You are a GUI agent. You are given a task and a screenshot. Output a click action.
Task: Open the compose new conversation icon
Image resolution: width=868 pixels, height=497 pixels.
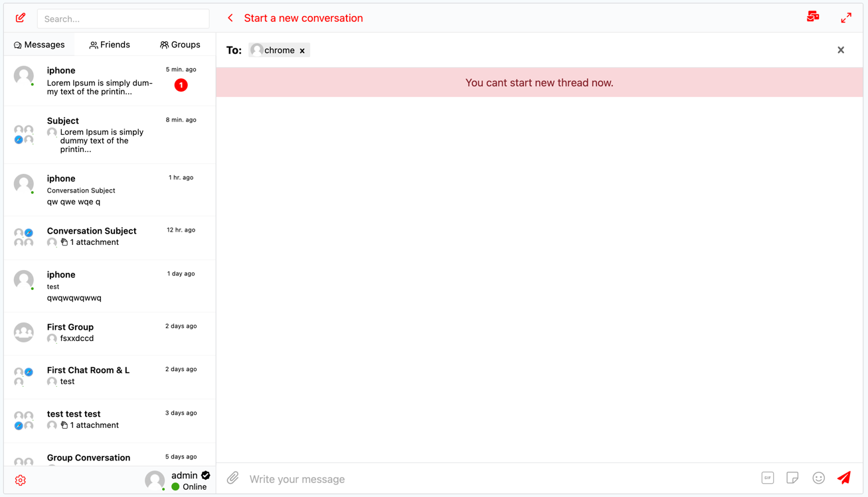click(x=19, y=17)
